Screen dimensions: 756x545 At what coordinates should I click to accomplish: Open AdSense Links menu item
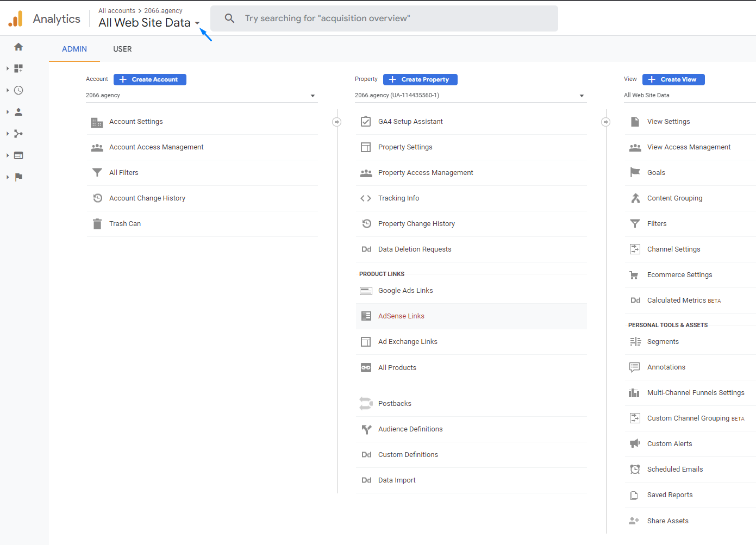(x=471, y=316)
